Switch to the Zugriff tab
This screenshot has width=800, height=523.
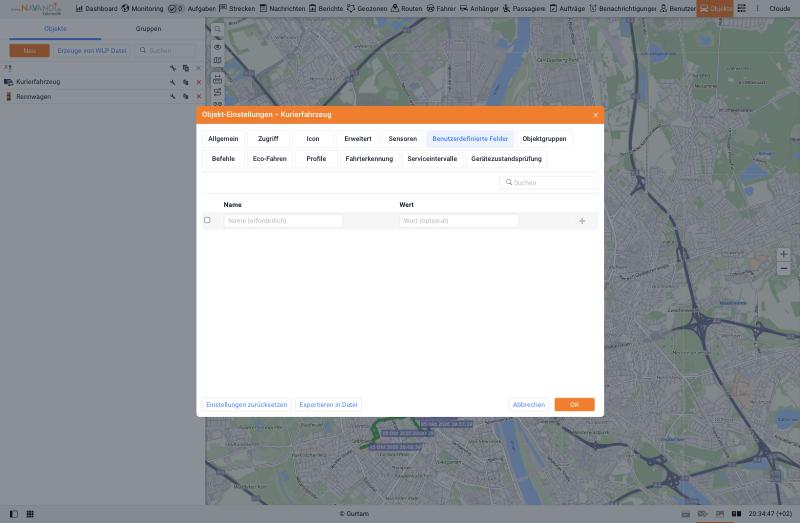coord(268,139)
